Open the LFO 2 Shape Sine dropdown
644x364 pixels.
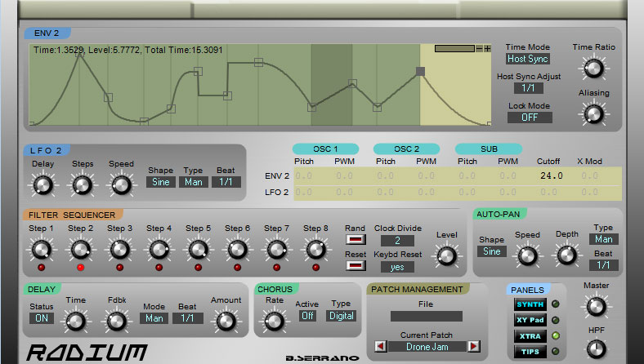[161, 182]
